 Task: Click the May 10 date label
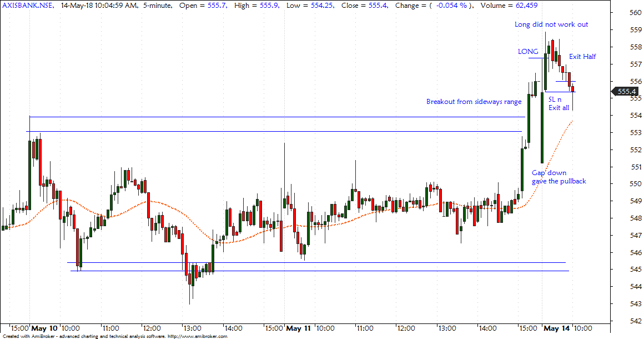[x=44, y=328]
